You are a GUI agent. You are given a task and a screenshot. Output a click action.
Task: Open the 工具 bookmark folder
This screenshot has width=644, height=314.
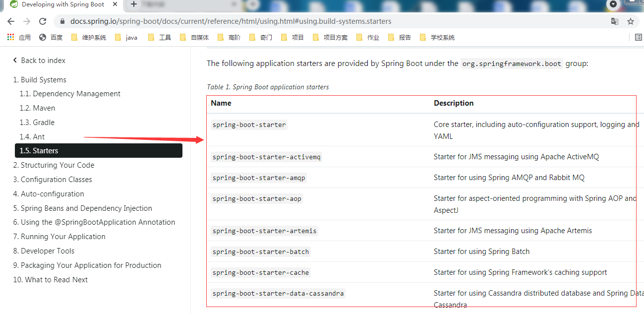click(160, 37)
